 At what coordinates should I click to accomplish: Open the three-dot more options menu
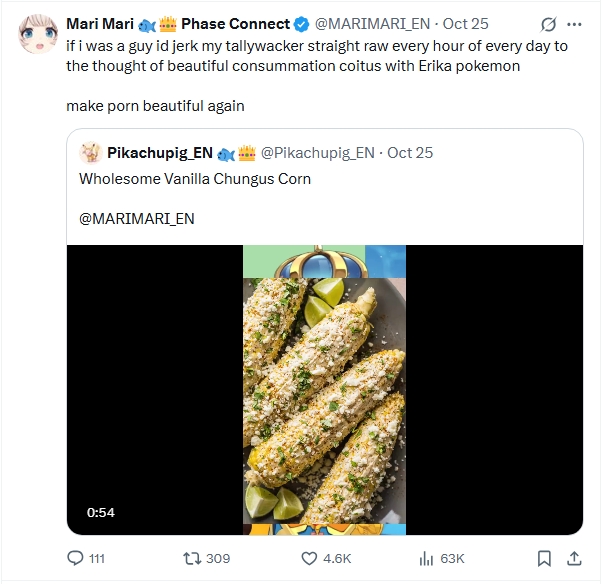575,24
